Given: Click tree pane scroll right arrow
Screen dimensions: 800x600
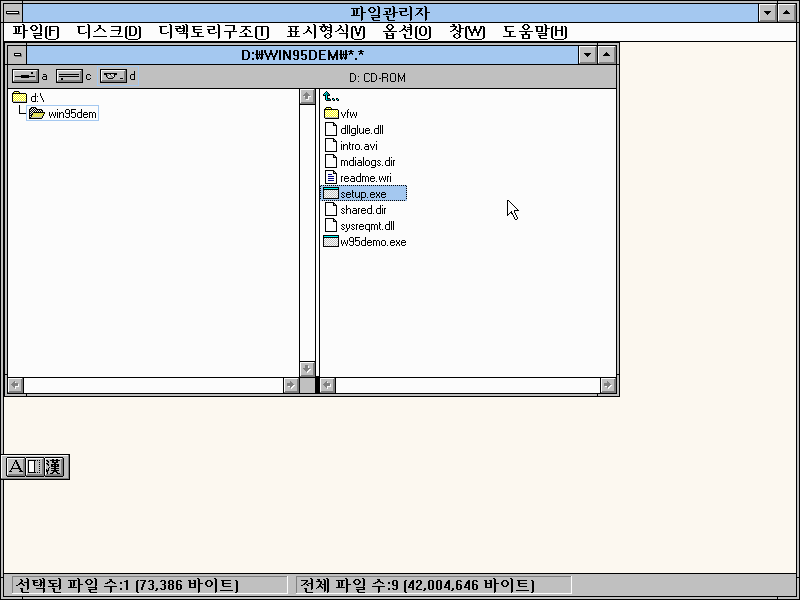Looking at the screenshot, I should click(x=291, y=385).
